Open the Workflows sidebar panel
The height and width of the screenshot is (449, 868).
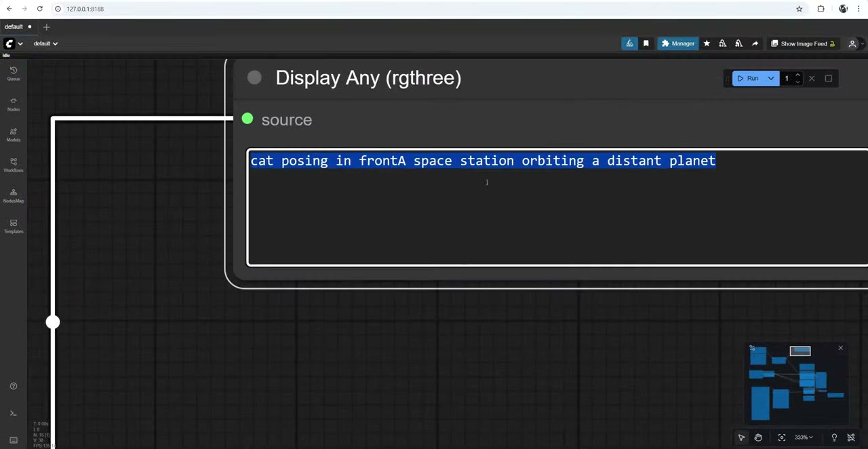13,165
